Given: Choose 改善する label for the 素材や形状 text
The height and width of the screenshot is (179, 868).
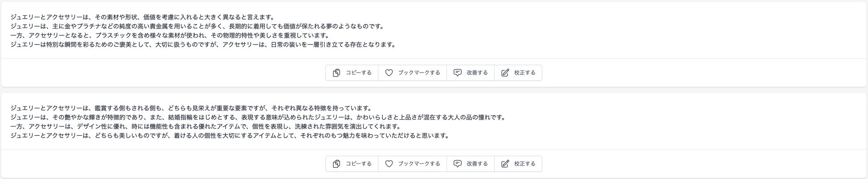Looking at the screenshot, I should pyautogui.click(x=477, y=73).
